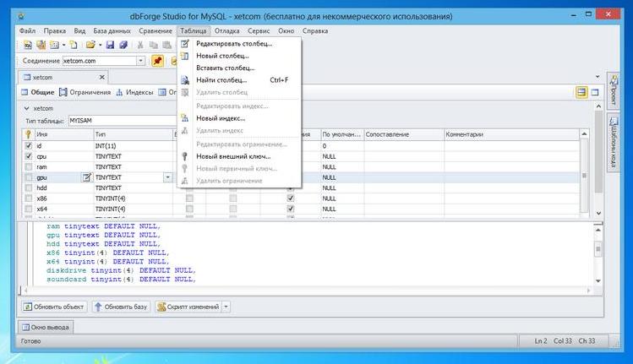Click the find column icon in menu

[185, 80]
